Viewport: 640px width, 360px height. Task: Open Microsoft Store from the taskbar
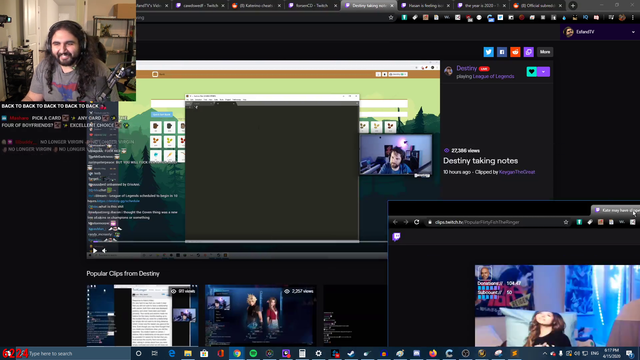pos(204,353)
